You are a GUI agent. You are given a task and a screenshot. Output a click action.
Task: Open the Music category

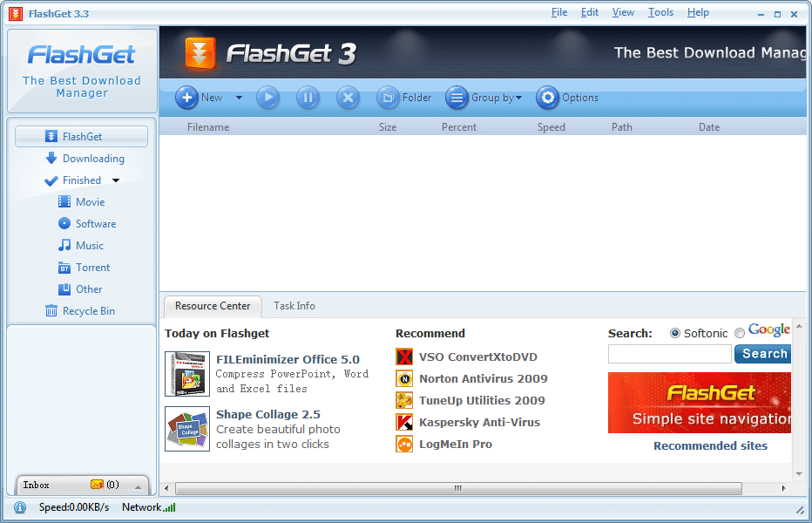tap(81, 246)
